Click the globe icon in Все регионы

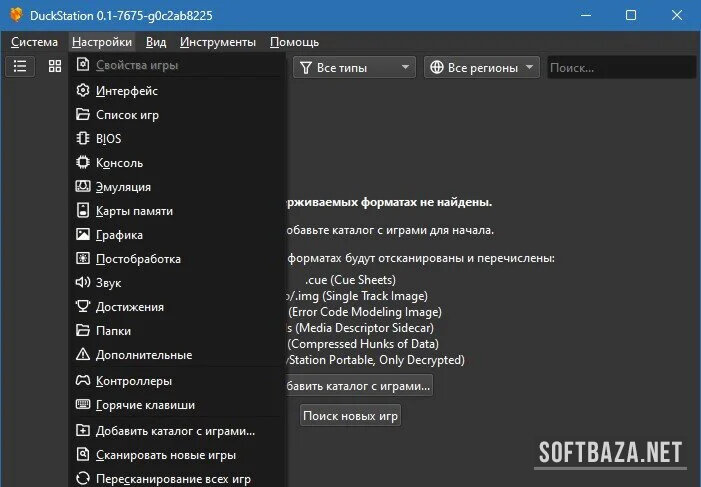(x=437, y=68)
